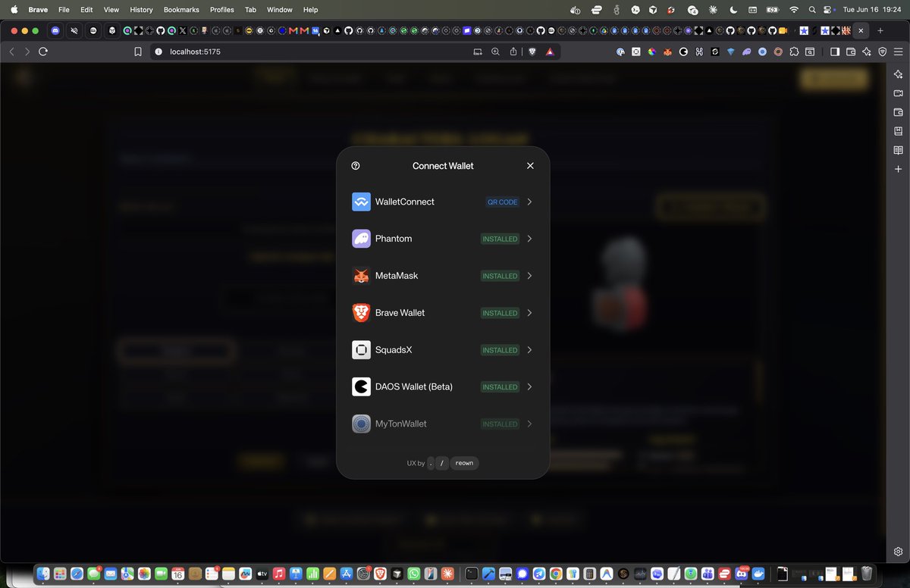Click the 'MetaMask' wallet name
This screenshot has height=588, width=910.
click(x=397, y=276)
